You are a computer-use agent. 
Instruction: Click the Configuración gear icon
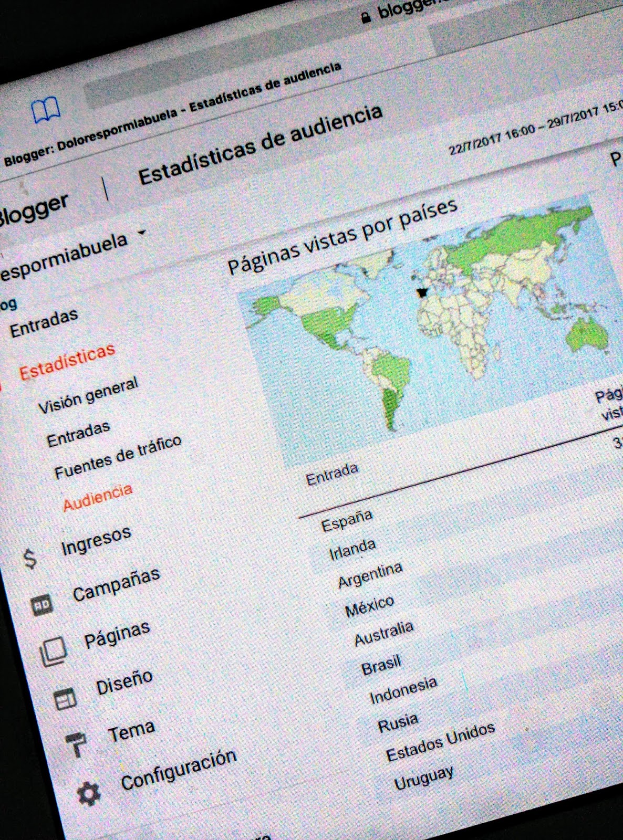point(89,793)
